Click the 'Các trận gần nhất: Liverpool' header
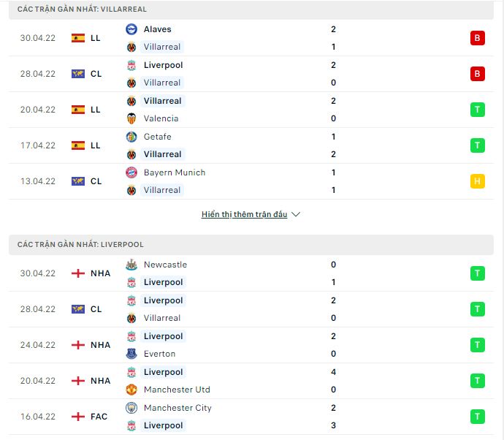The height and width of the screenshot is (440, 504). click(x=80, y=244)
